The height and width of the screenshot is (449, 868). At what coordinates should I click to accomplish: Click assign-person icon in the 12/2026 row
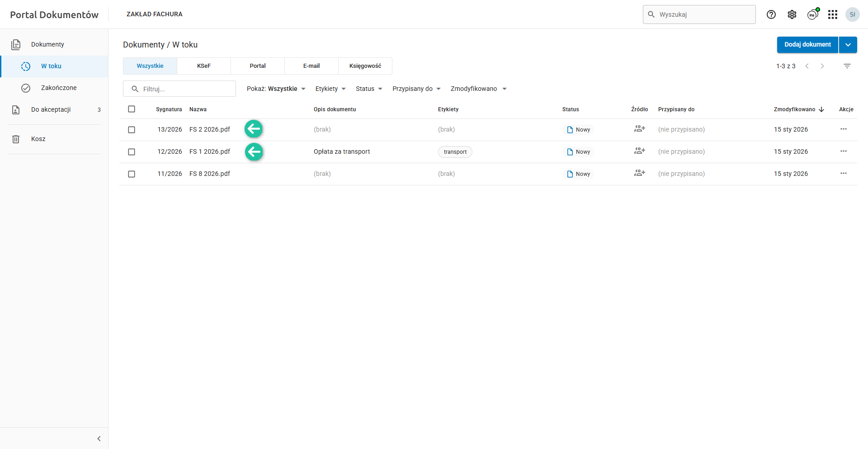[639, 151]
